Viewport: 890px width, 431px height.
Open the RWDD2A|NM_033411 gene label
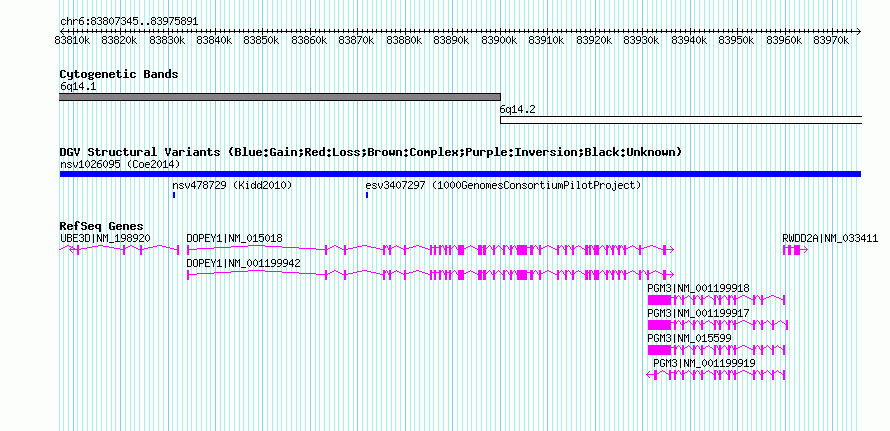830,238
